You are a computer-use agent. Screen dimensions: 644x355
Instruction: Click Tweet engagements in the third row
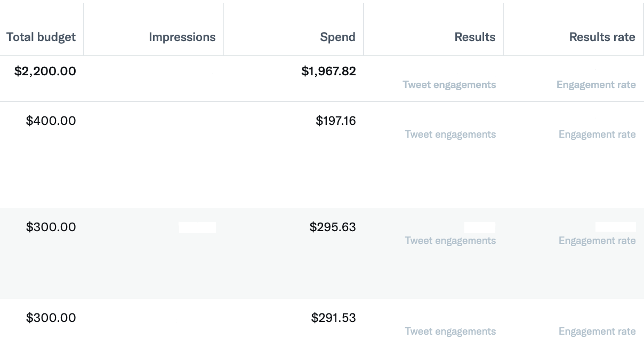tap(449, 240)
